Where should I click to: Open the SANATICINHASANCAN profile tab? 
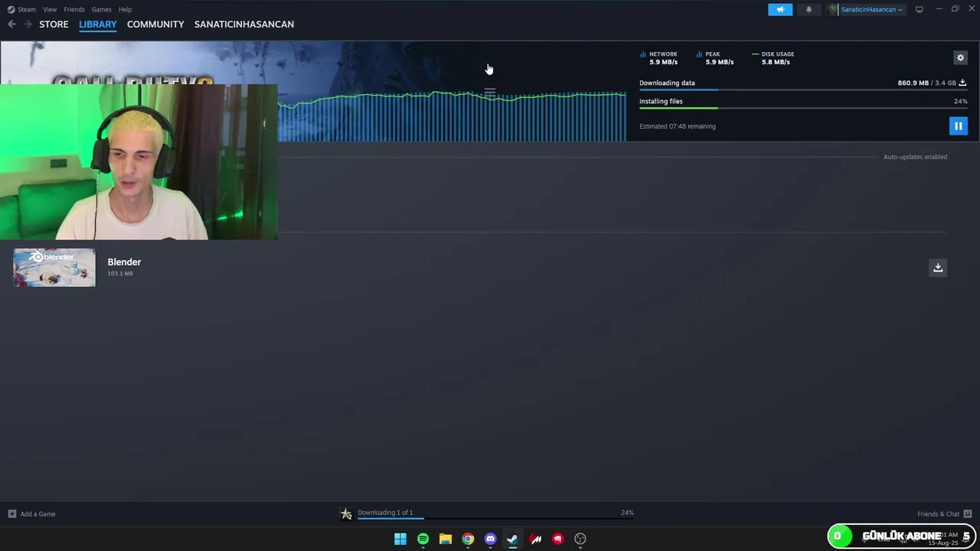244,24
